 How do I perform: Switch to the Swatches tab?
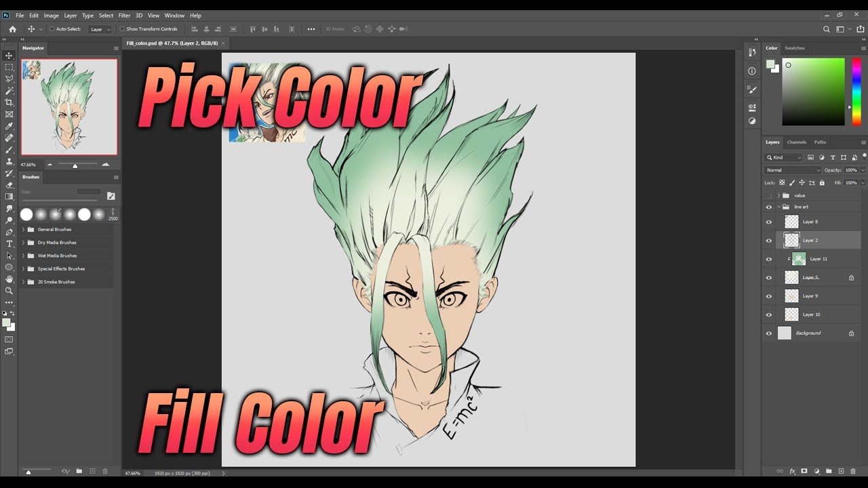795,48
